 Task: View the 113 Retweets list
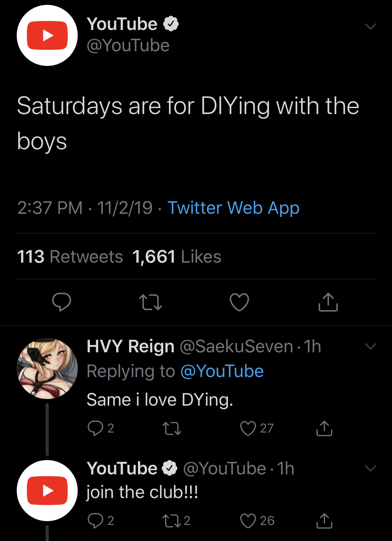coord(70,257)
